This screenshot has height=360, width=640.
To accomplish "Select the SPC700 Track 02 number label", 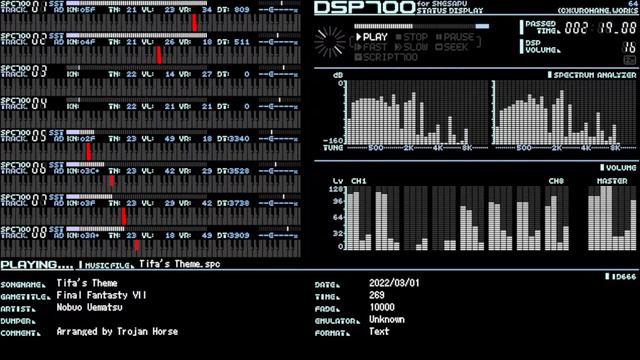I will pyautogui.click(x=24, y=39).
